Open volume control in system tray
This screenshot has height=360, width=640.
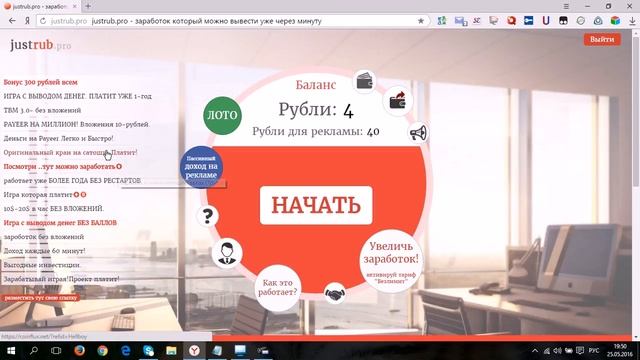557,351
